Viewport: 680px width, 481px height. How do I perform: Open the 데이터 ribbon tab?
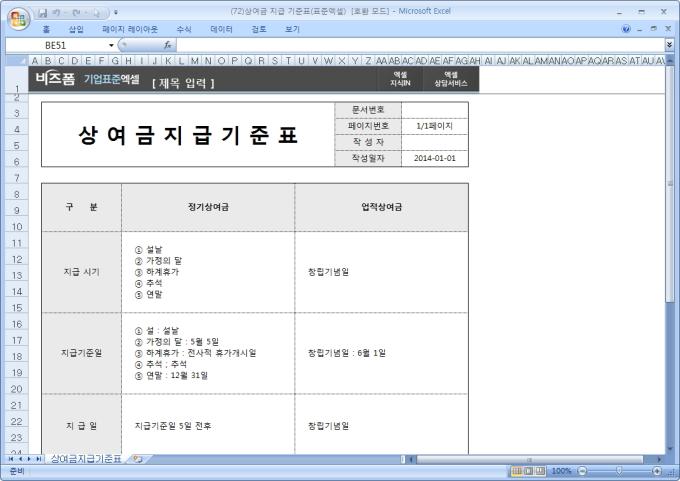click(x=221, y=29)
